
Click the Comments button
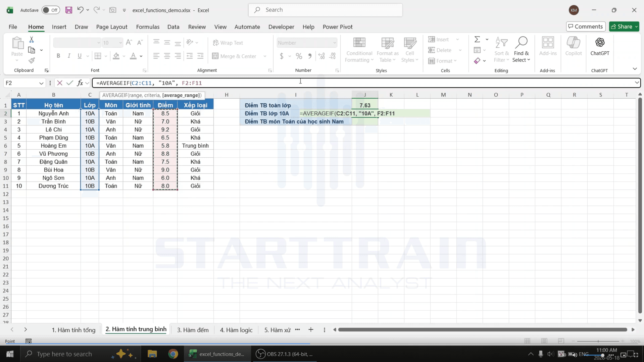pos(586,27)
